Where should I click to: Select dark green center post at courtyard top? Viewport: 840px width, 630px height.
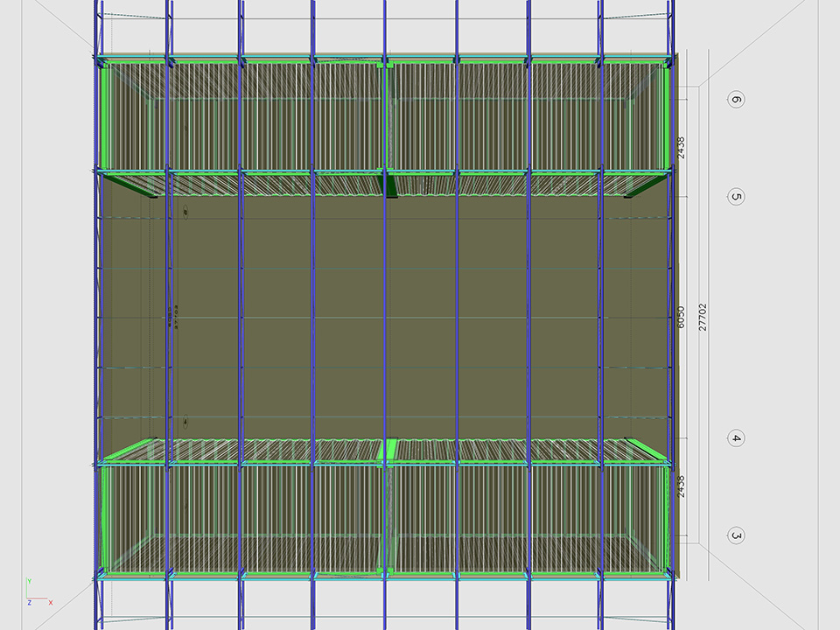pos(391,185)
